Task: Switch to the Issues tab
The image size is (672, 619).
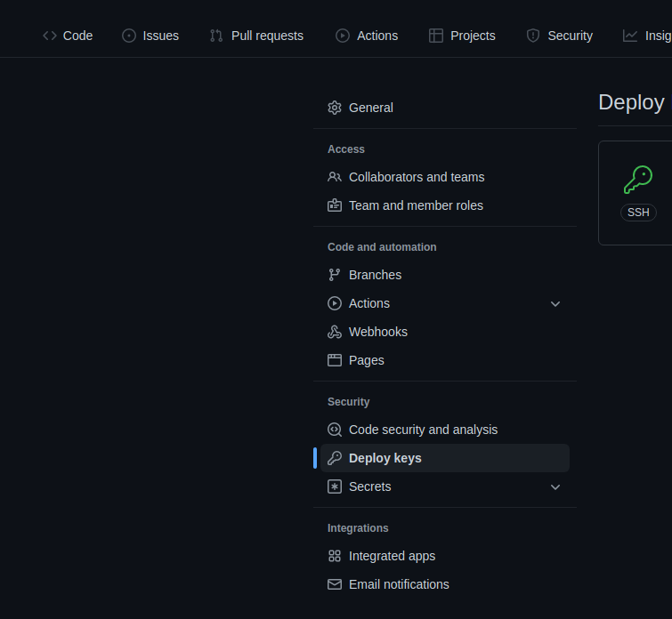Action: pos(150,36)
